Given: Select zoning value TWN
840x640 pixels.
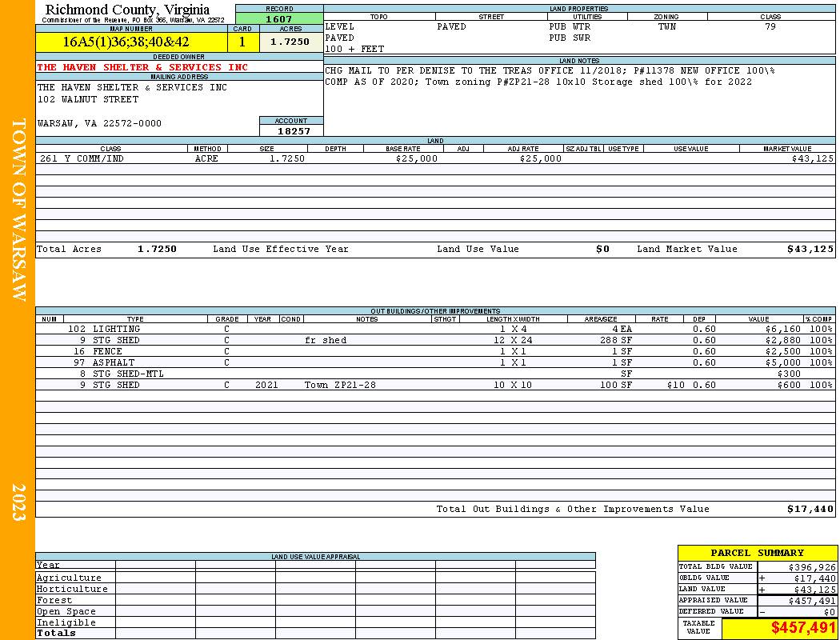Looking at the screenshot, I should point(667,26).
